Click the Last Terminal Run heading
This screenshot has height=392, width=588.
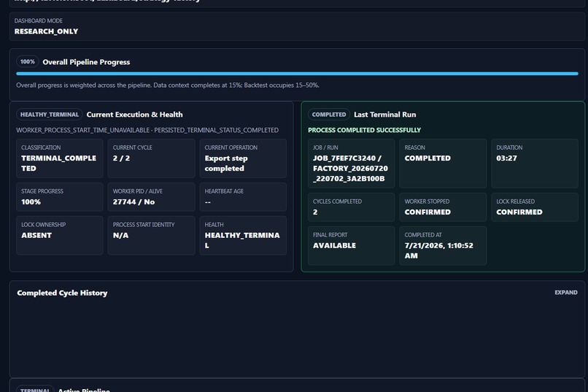pos(384,115)
